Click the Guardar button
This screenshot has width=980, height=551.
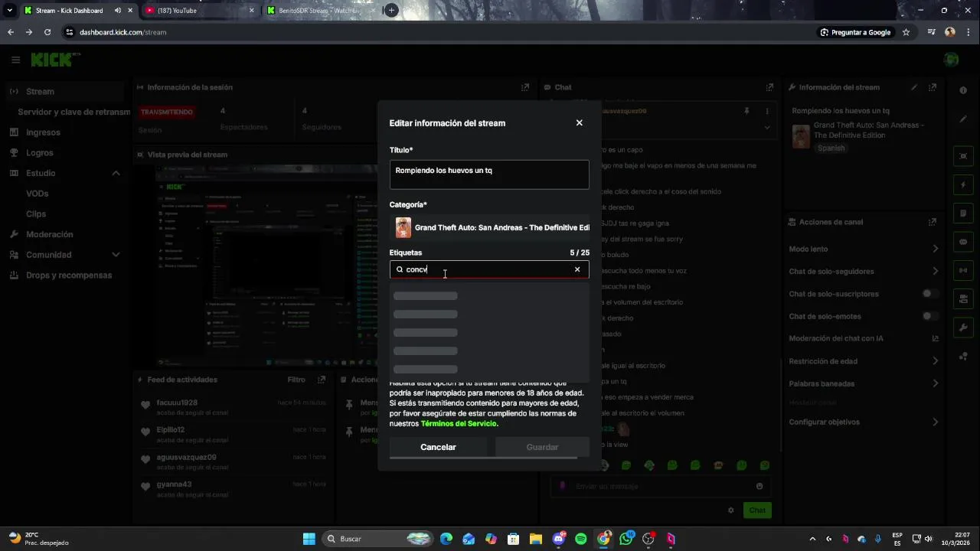542,447
